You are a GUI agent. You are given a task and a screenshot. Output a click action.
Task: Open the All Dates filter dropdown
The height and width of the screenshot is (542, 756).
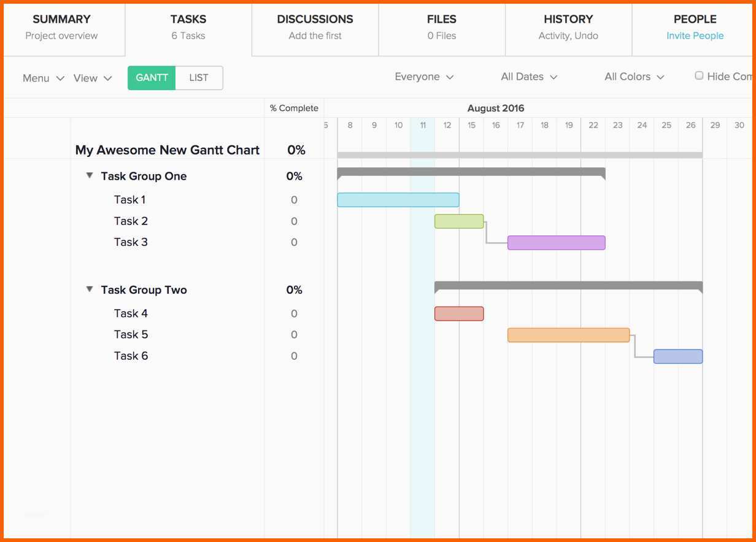pyautogui.click(x=529, y=77)
